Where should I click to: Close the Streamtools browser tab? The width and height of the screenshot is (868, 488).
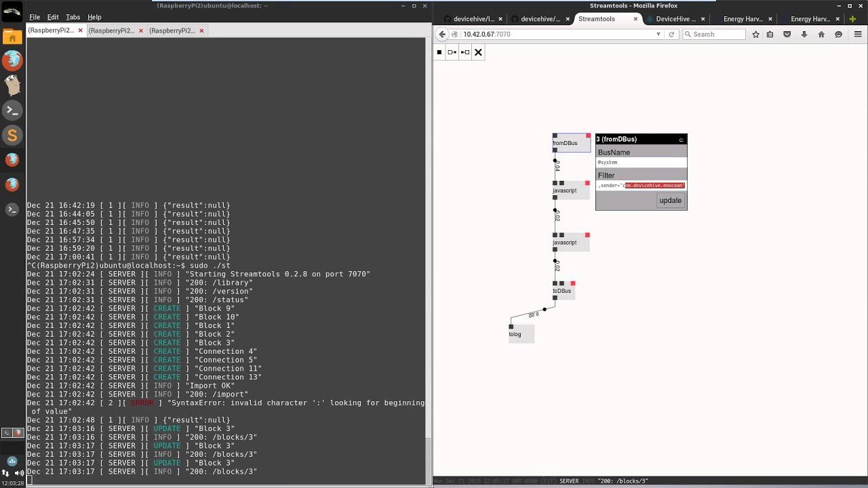pyautogui.click(x=635, y=19)
